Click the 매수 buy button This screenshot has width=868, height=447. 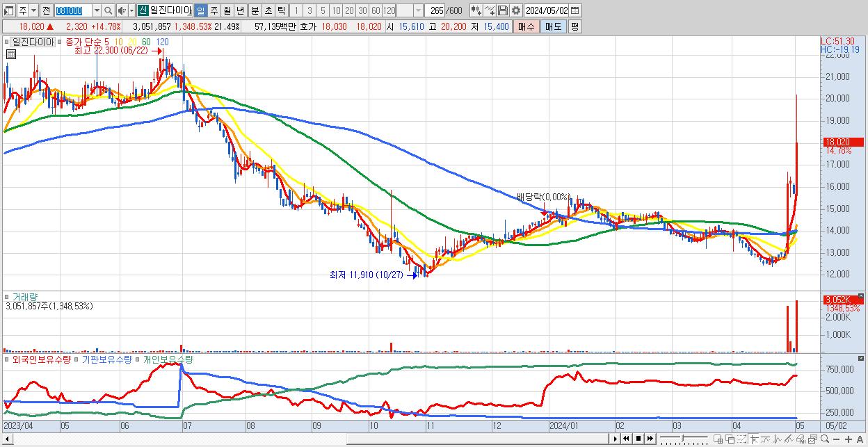pyautogui.click(x=527, y=26)
